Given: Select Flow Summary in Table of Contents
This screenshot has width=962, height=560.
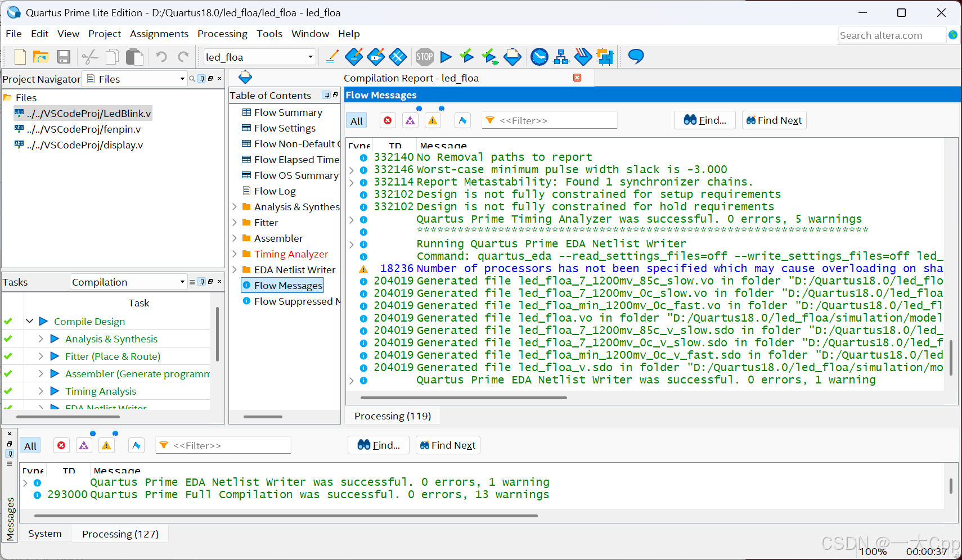Looking at the screenshot, I should tap(288, 112).
